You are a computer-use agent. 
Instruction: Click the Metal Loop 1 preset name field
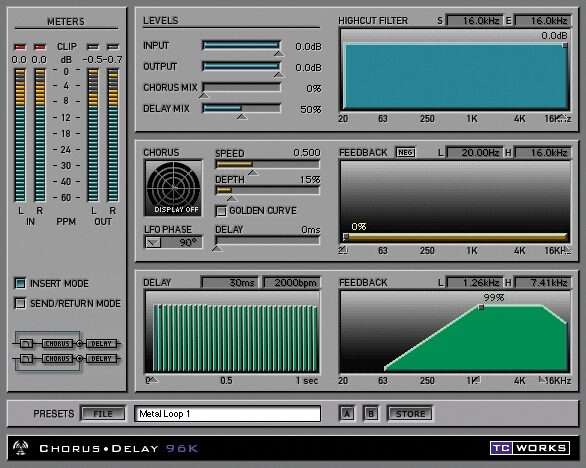[x=228, y=413]
